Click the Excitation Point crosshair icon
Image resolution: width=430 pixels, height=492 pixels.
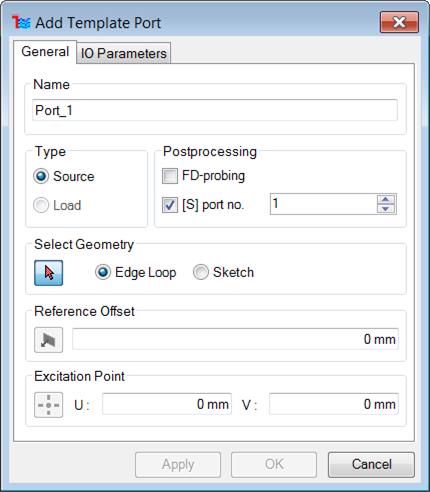48,405
